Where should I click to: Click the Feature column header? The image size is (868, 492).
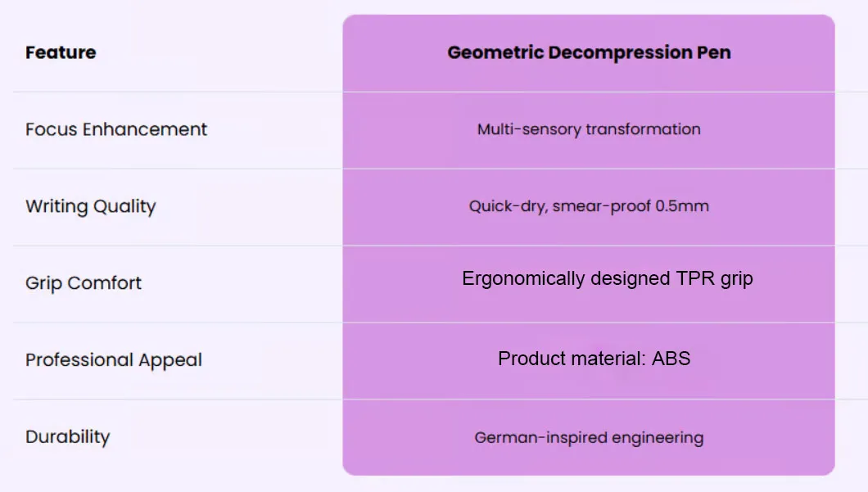(61, 52)
